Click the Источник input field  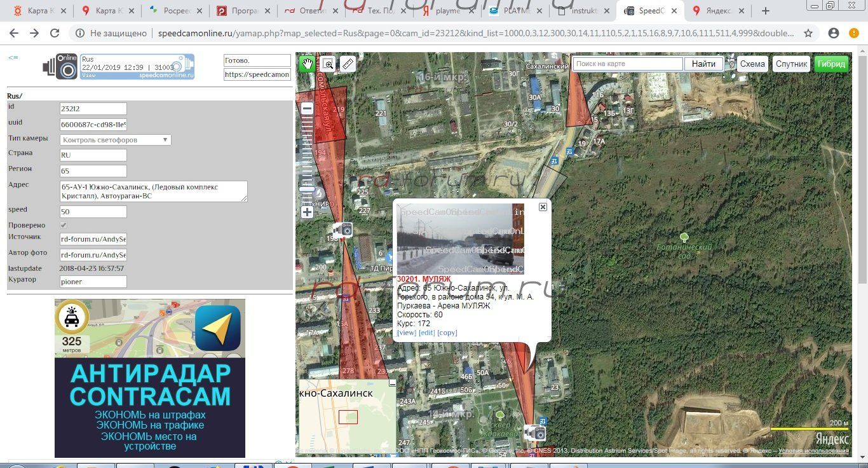[93, 239]
